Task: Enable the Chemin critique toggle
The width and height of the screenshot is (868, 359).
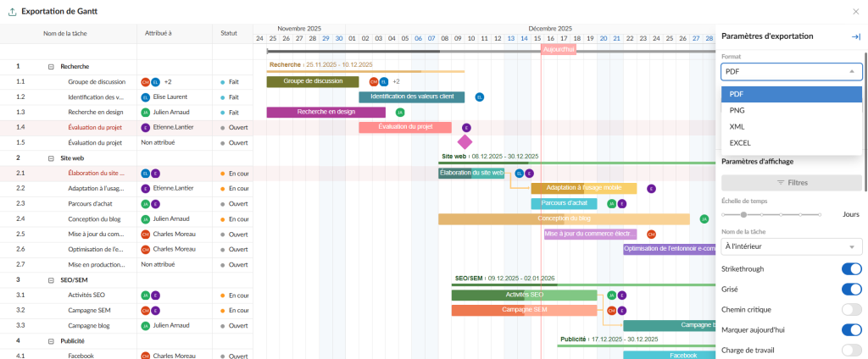Action: click(850, 310)
